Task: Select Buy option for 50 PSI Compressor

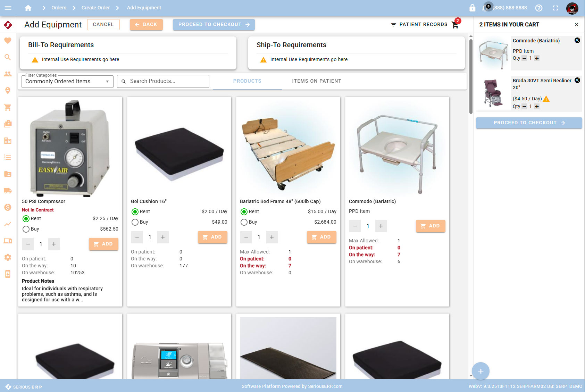Action: [x=26, y=229]
